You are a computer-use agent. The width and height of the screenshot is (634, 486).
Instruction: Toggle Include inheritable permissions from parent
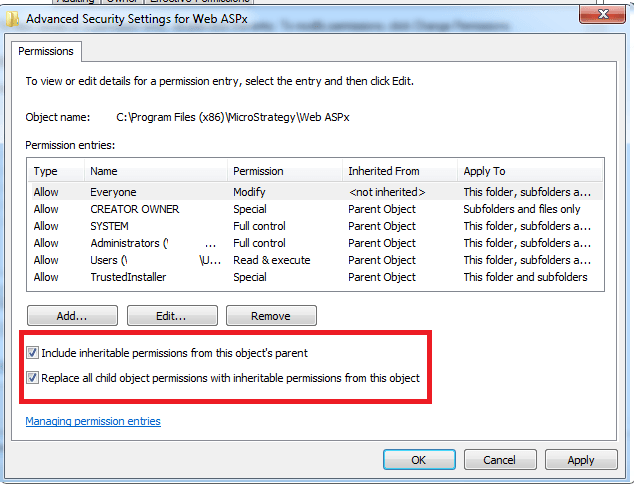[33, 353]
